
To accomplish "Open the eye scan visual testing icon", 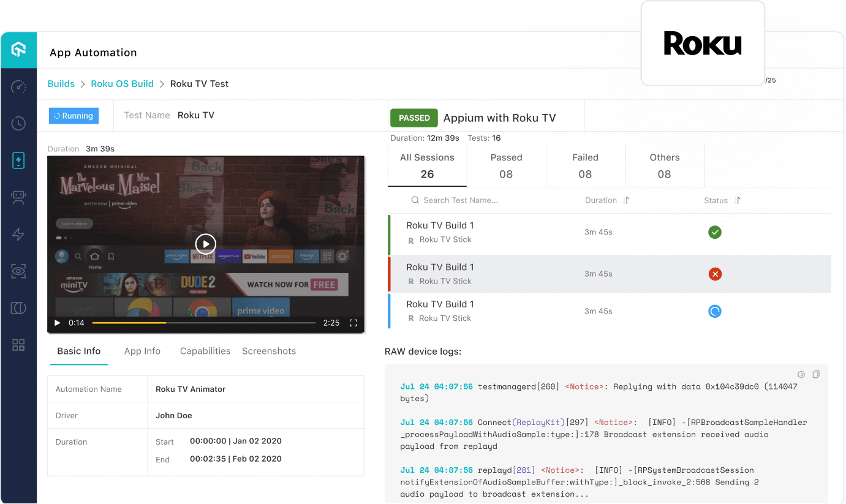I will 18,271.
